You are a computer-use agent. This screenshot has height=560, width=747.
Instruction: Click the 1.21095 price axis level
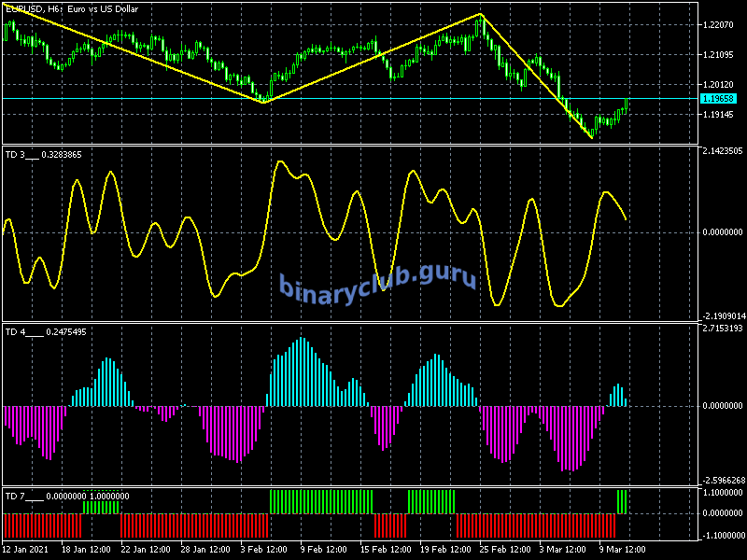coord(721,54)
